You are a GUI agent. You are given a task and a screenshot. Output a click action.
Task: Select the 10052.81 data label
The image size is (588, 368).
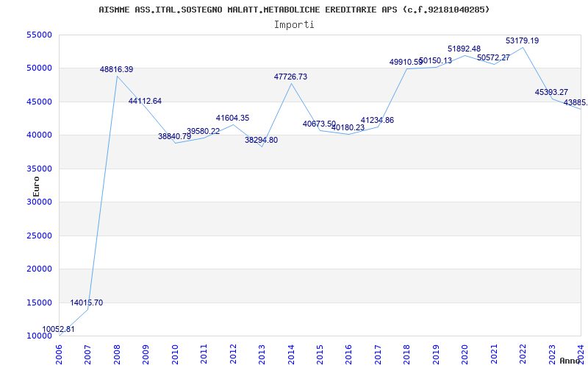click(x=58, y=329)
